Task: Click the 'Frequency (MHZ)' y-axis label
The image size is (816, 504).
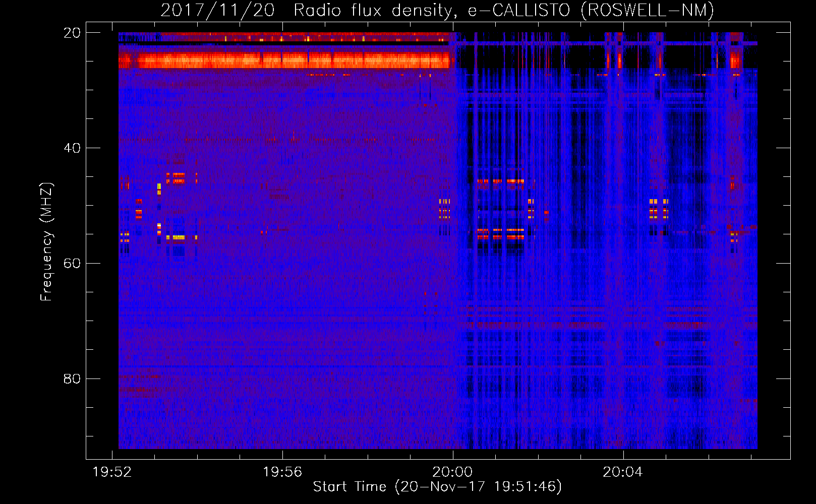Action: point(46,242)
